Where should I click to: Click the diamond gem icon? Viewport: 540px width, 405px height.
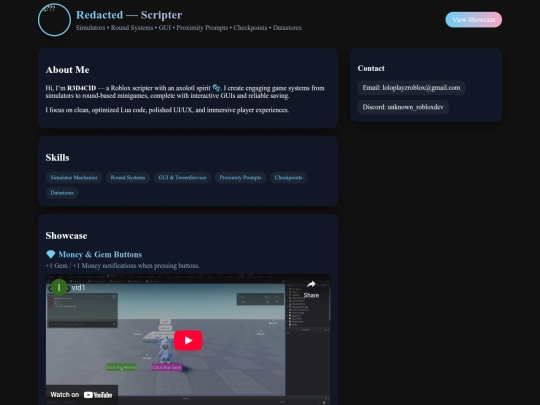[x=51, y=254]
